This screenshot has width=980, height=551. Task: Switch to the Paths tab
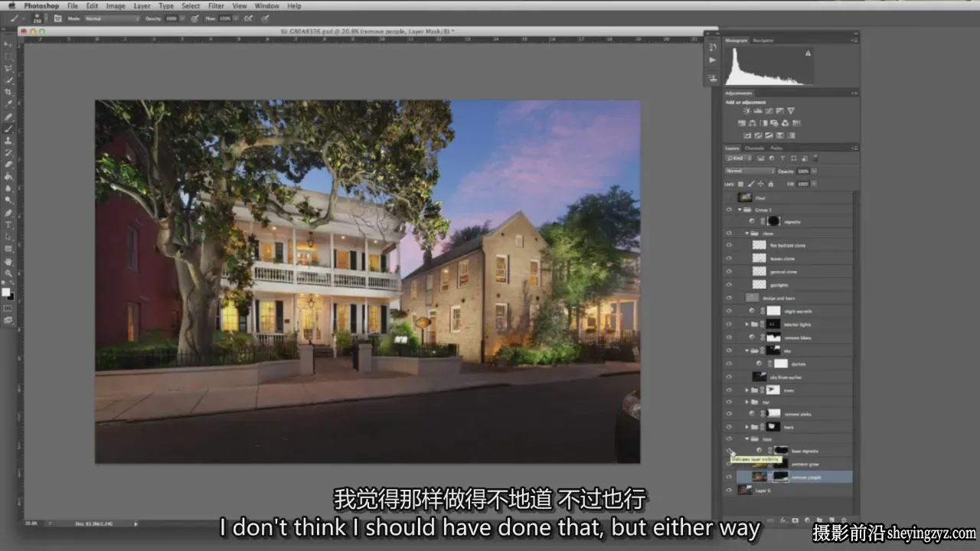point(776,148)
